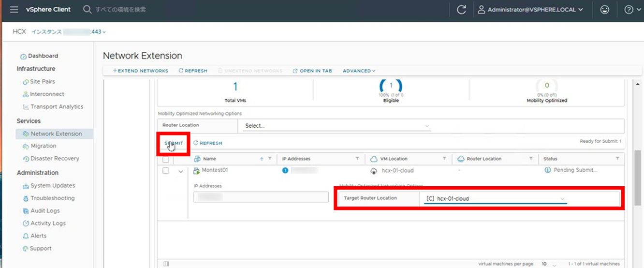
Task: Filter the Name column
Action: [270, 159]
